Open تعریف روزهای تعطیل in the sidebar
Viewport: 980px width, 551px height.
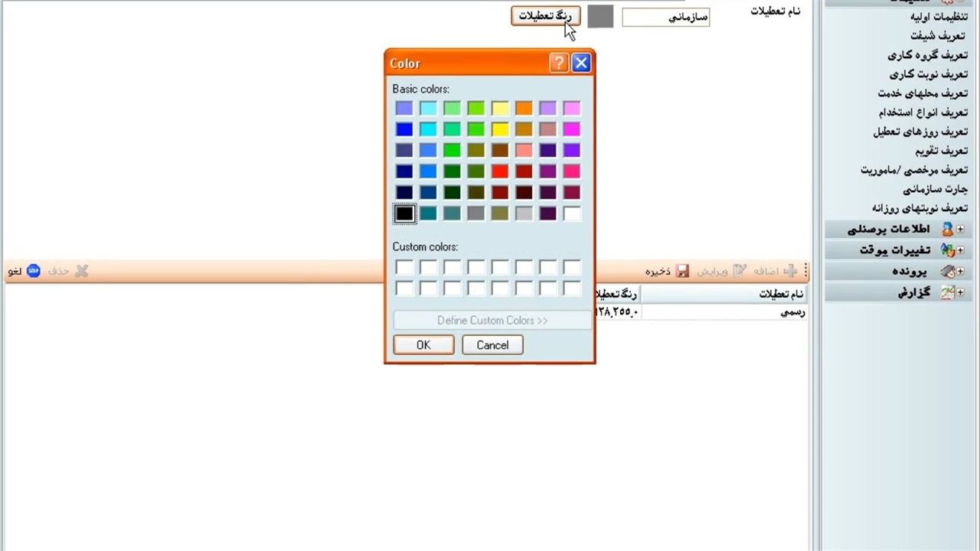[x=920, y=132]
